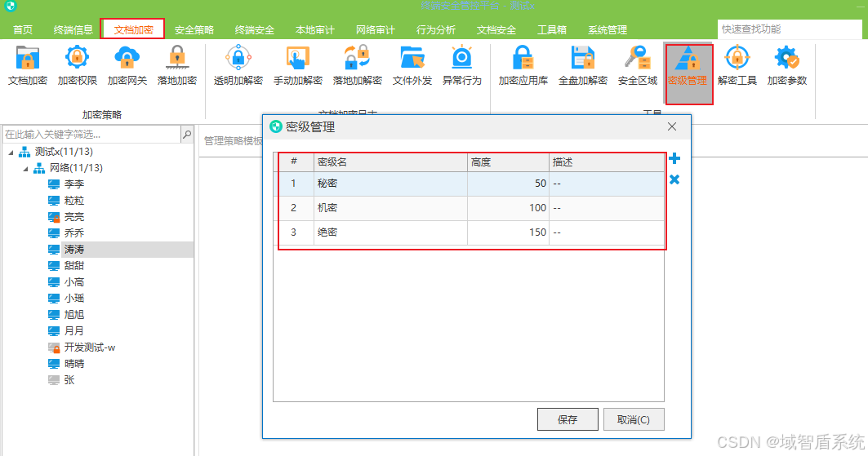Viewport: 868px width, 456px height.
Task: Switch to the 工具箱 tab
Action: click(x=552, y=30)
